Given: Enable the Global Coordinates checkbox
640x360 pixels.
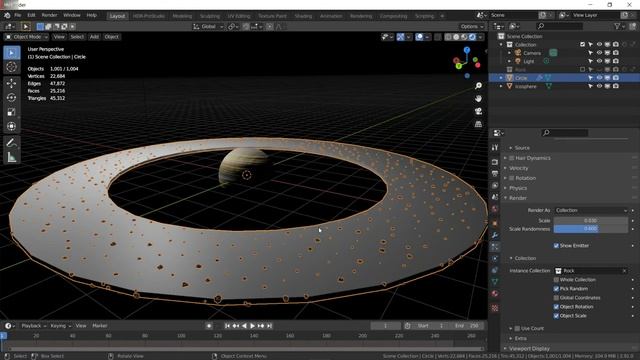Looking at the screenshot, I should (556, 298).
